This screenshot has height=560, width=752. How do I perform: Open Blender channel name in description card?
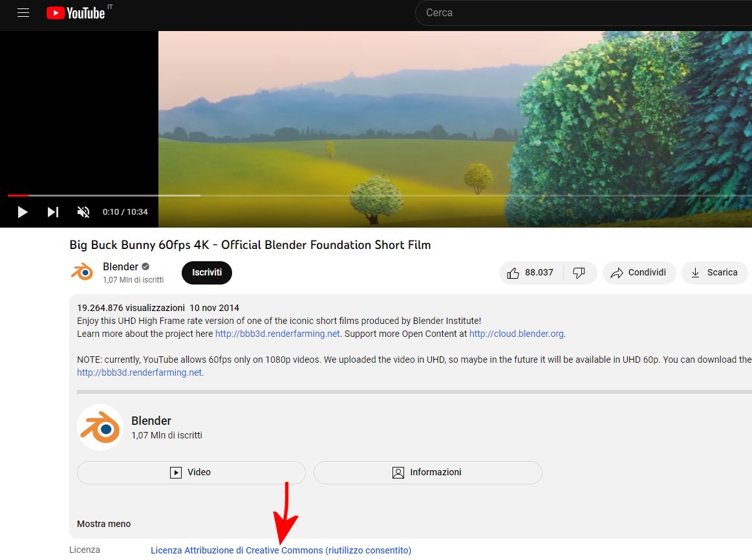click(151, 420)
